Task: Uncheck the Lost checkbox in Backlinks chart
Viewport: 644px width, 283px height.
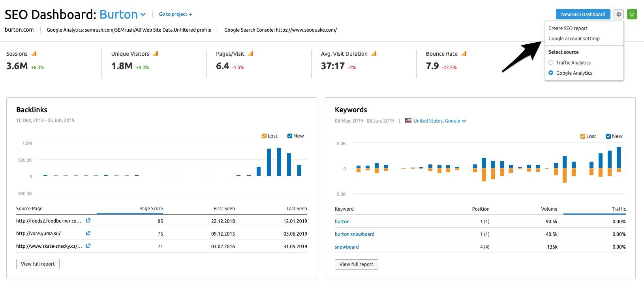Action: [264, 136]
